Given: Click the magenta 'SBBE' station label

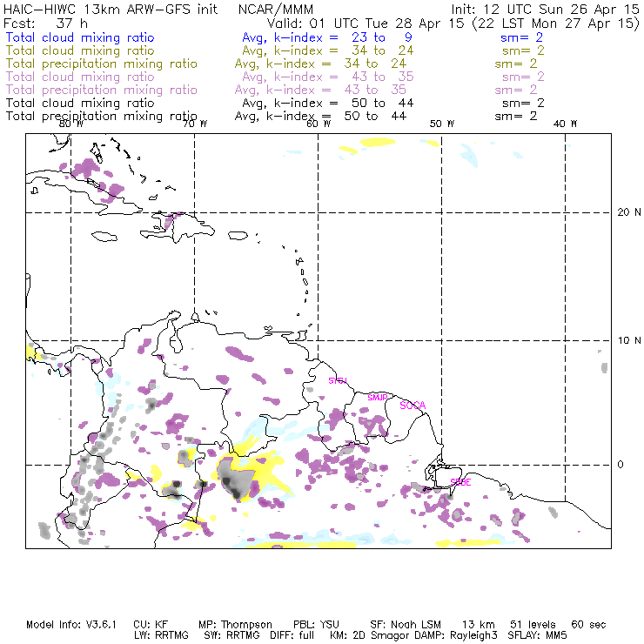Looking at the screenshot, I should pyautogui.click(x=461, y=483).
